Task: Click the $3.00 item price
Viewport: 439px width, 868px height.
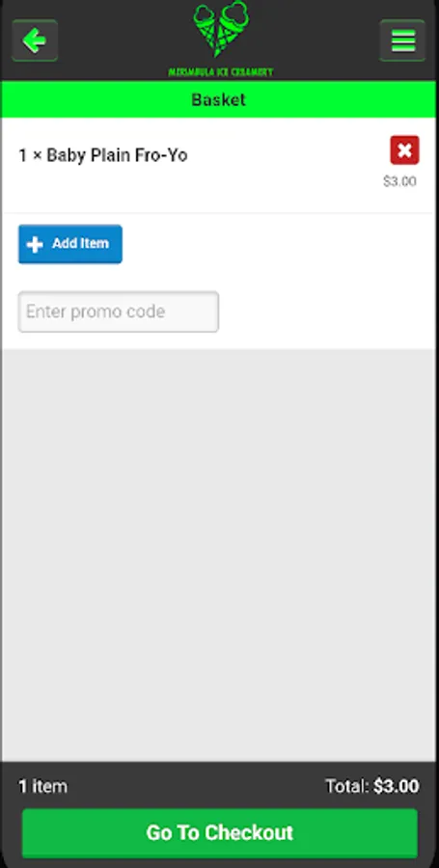Action: click(399, 181)
